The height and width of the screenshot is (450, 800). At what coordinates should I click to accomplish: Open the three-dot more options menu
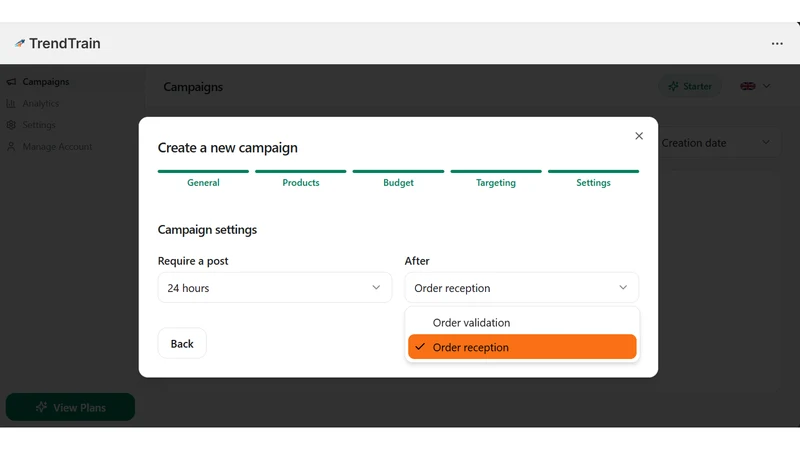(x=777, y=44)
